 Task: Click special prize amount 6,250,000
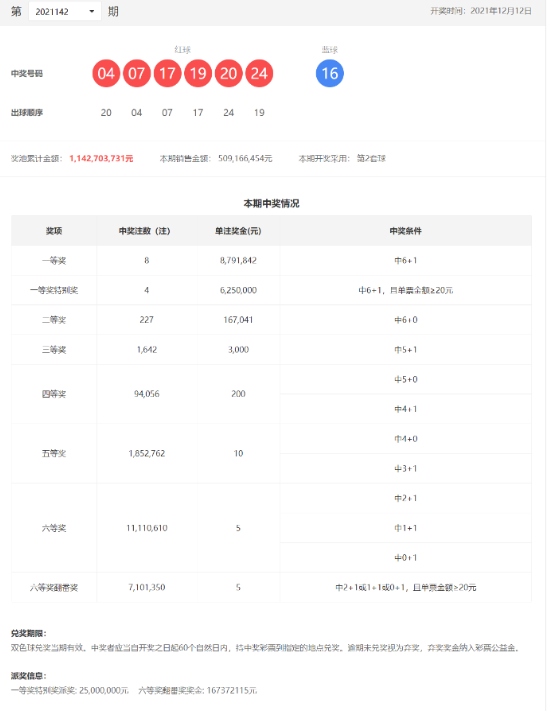[238, 290]
